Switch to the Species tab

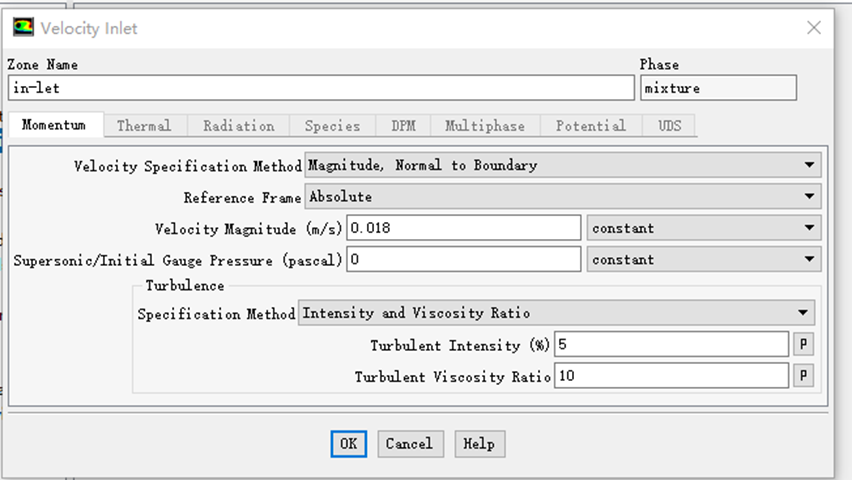(x=333, y=126)
